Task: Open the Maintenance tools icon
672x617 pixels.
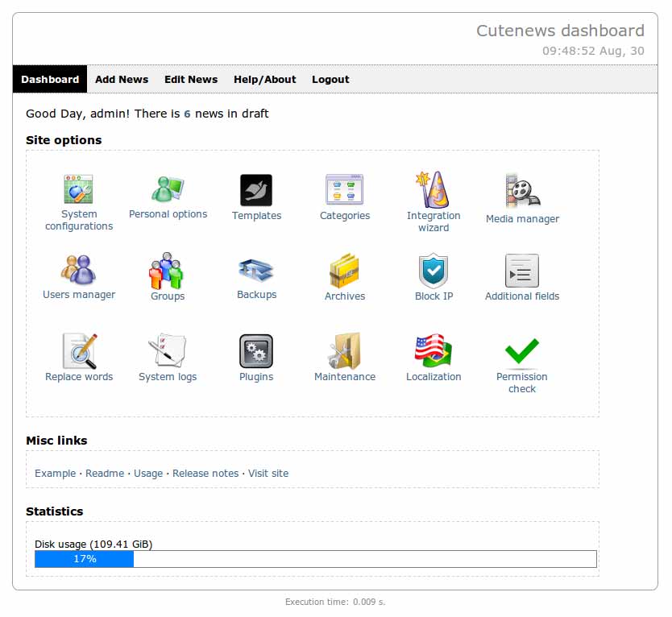Action: (x=344, y=351)
